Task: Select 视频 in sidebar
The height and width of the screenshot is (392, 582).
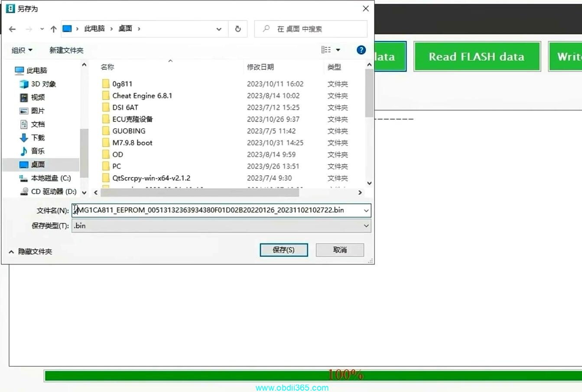Action: point(33,97)
